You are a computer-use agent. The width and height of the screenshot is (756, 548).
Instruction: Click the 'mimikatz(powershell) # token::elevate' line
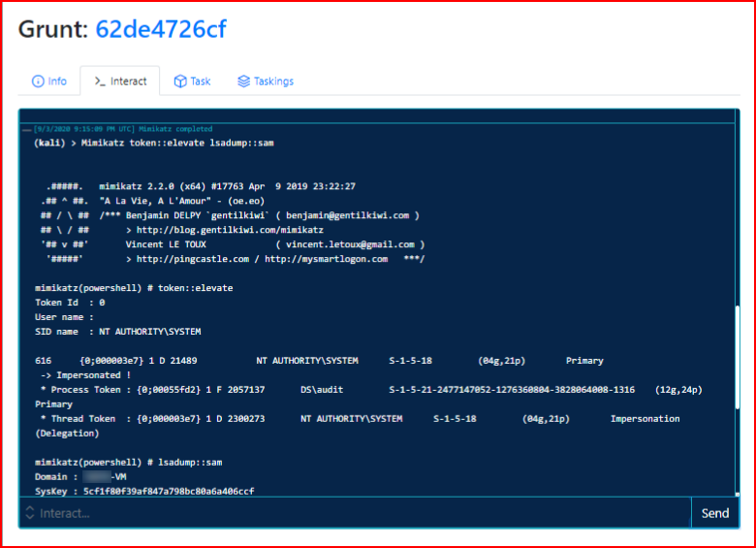(134, 288)
